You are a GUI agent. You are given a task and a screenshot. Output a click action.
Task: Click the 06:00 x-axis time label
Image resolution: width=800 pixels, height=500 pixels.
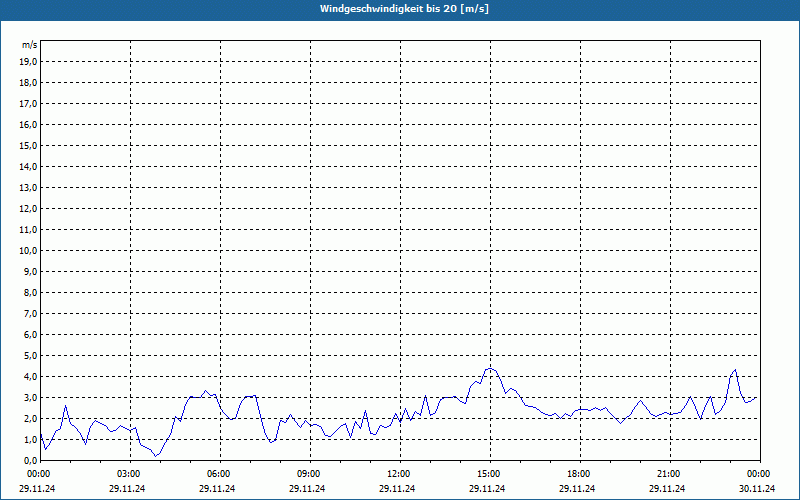click(x=218, y=473)
